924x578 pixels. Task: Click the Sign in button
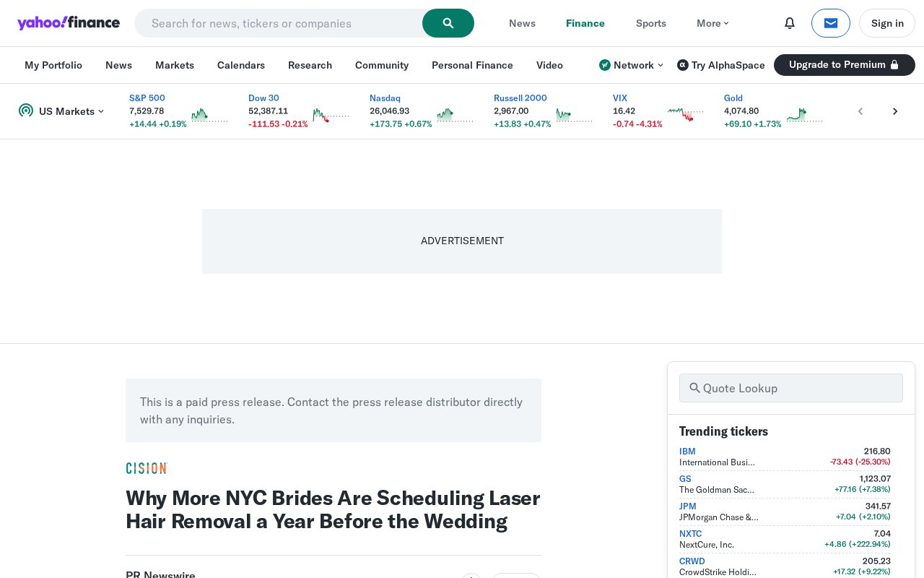[x=887, y=23]
